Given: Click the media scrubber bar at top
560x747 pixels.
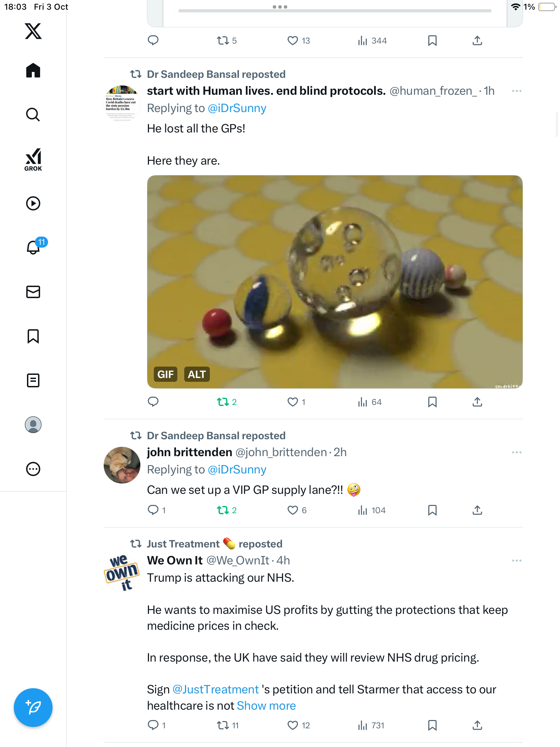Looking at the screenshot, I should coord(335,11).
